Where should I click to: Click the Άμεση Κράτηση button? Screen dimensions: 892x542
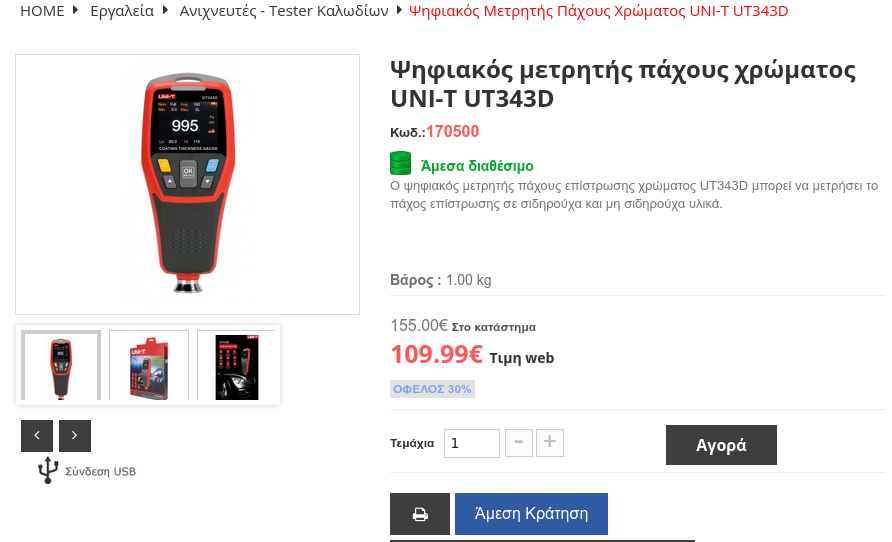point(531,514)
